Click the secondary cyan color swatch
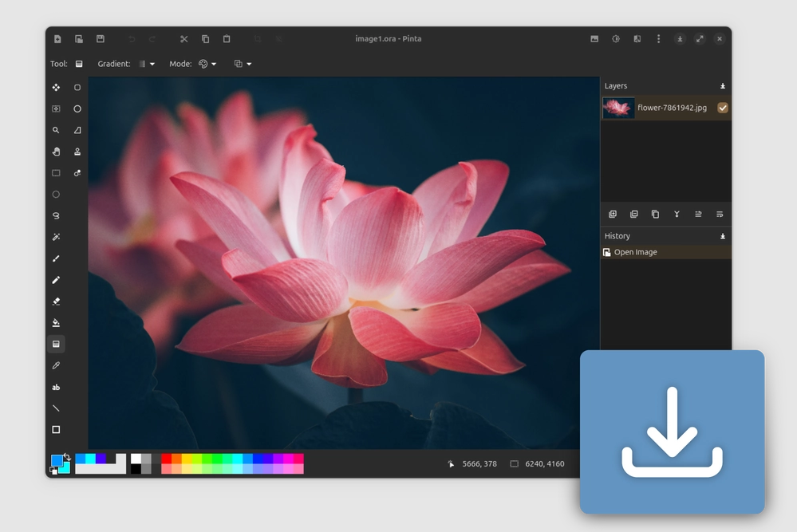 tap(65, 468)
